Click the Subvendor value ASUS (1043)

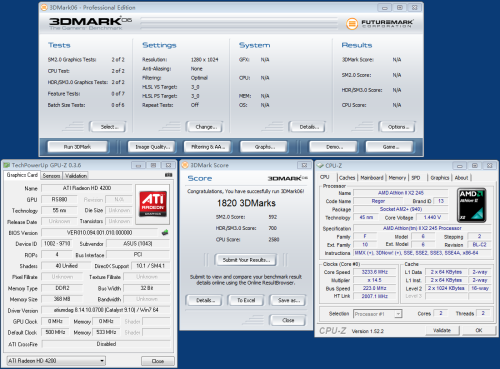138,244
